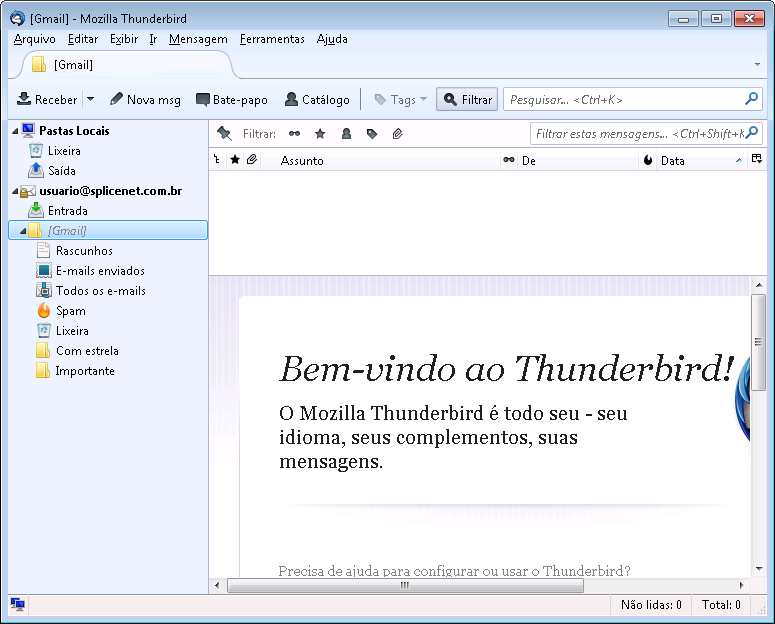The height and width of the screenshot is (624, 775).
Task: Click the online status icon in status bar
Action: (18, 604)
